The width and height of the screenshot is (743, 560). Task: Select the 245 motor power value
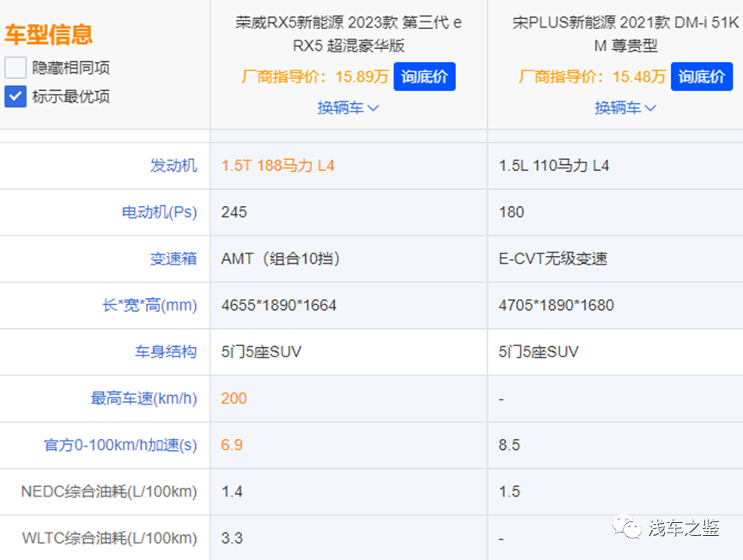tap(234, 212)
